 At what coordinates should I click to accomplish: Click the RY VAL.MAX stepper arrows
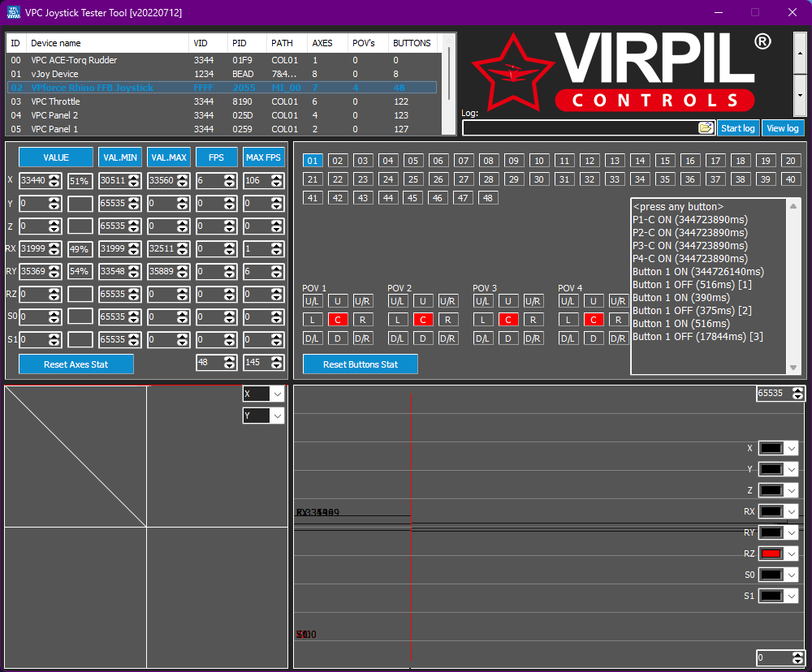182,271
